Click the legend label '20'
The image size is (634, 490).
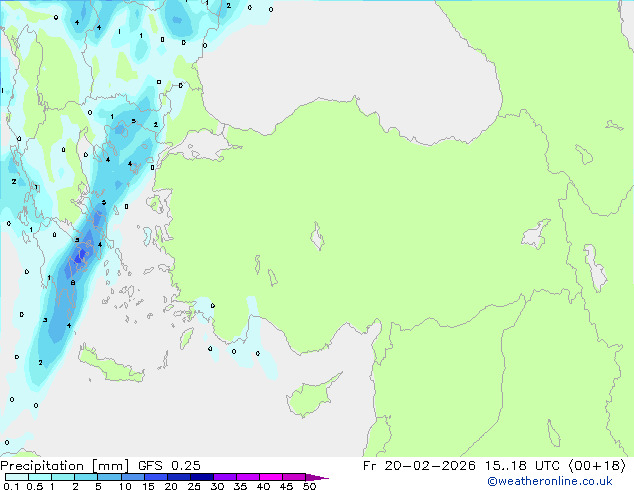[x=171, y=486]
